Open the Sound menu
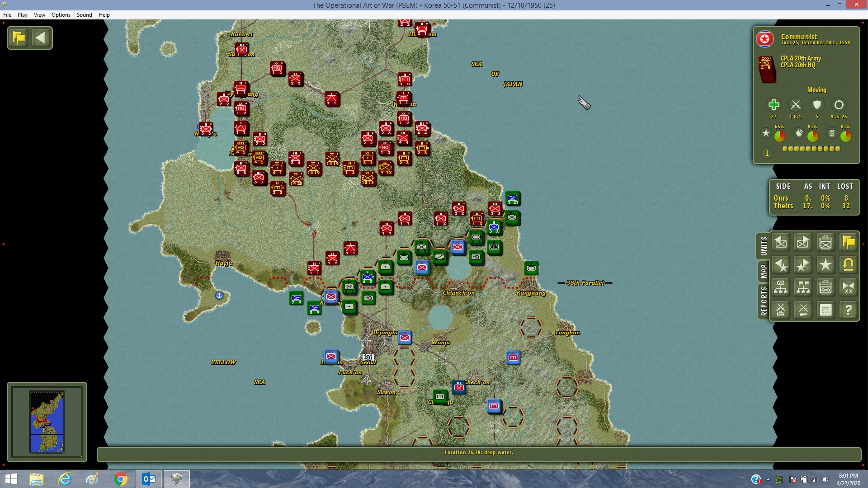Screen dimensions: 868x488 click(x=84, y=15)
